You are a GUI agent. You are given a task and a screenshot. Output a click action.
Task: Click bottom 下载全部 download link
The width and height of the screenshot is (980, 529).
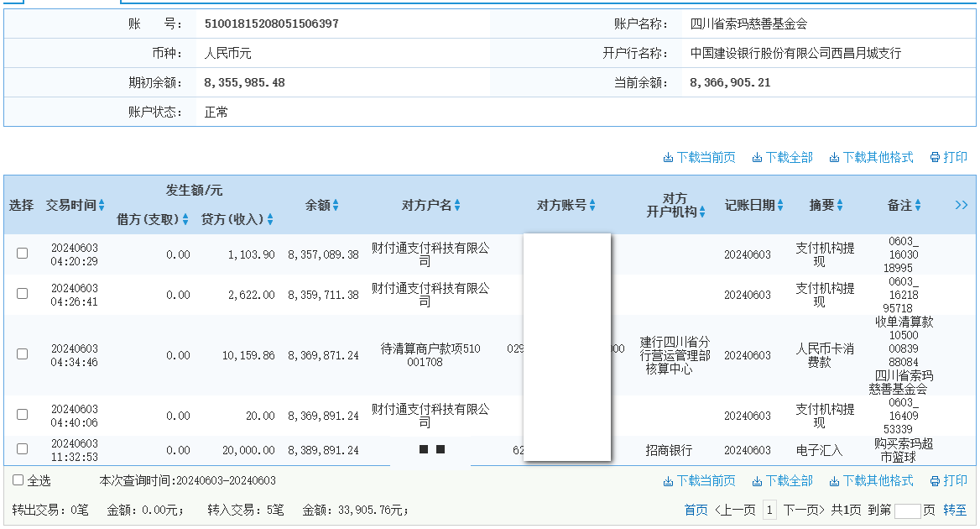point(783,481)
